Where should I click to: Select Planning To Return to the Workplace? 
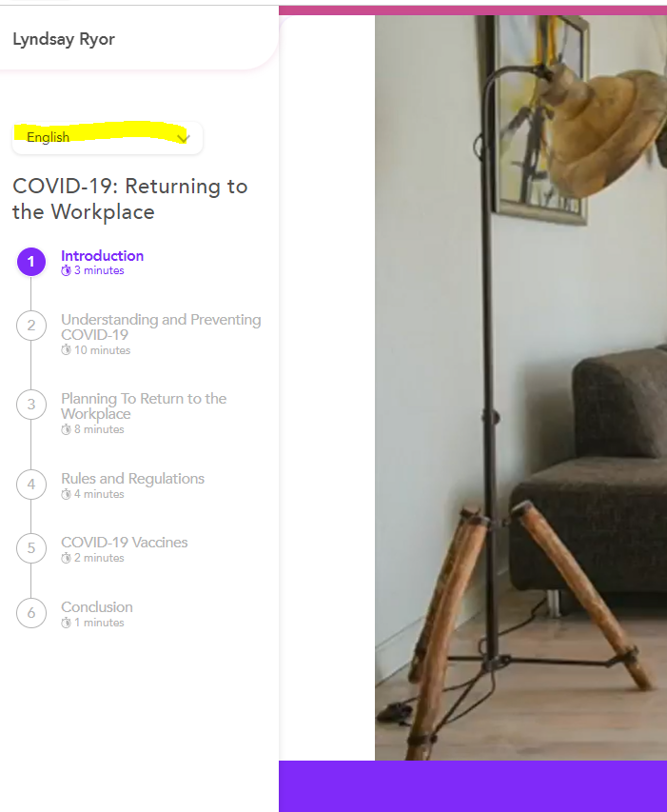[144, 406]
